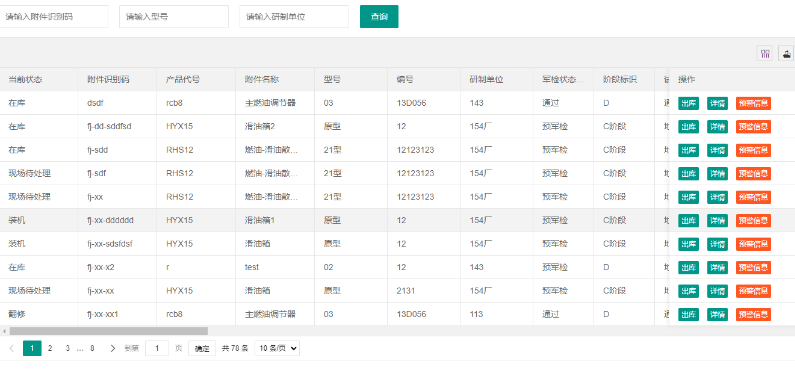Screen dimensions: 795x369
Task: Open 详情 for row fj-xx-xx
Action: click(717, 291)
